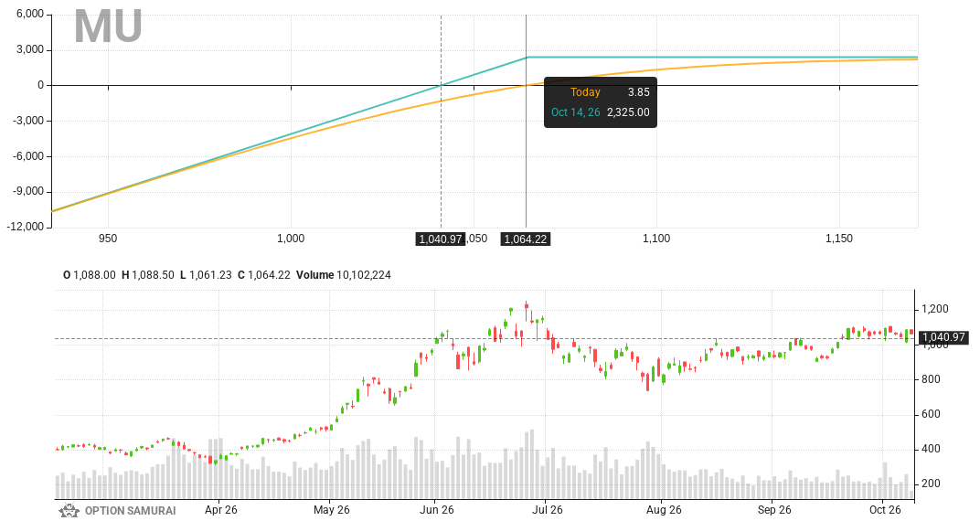The width and height of the screenshot is (980, 521).
Task: Click the -12,000 profit axis label
Action: (26, 226)
